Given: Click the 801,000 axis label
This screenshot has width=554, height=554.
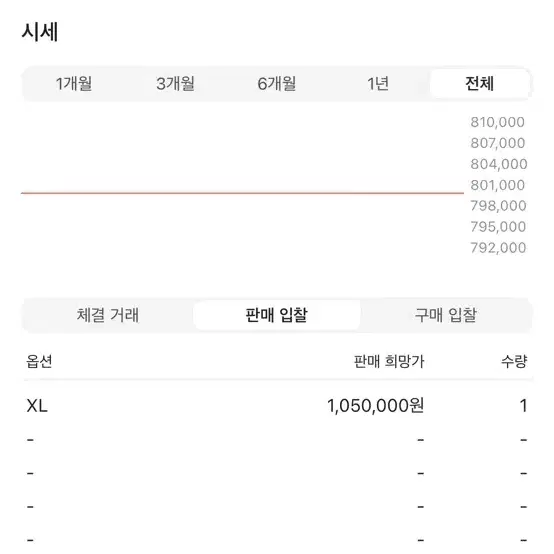Looking at the screenshot, I should [497, 185].
